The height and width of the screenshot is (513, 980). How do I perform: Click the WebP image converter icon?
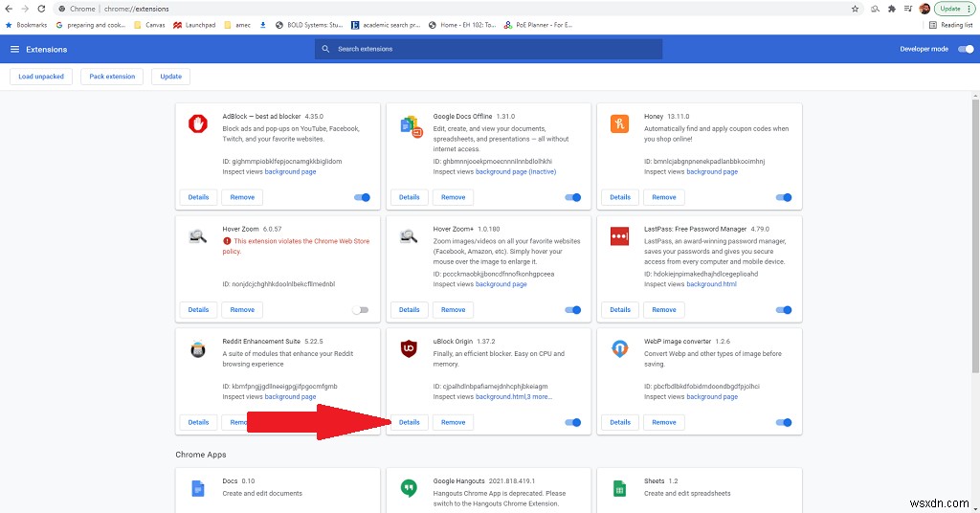click(x=619, y=348)
